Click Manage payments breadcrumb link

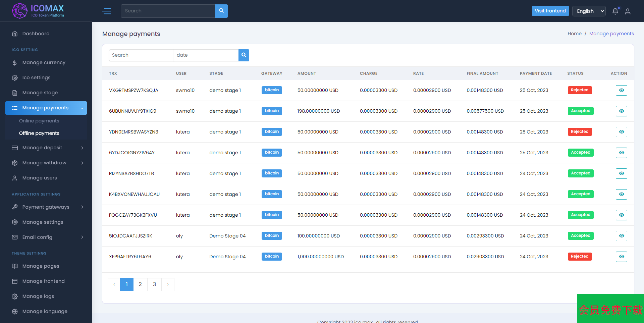tap(611, 34)
